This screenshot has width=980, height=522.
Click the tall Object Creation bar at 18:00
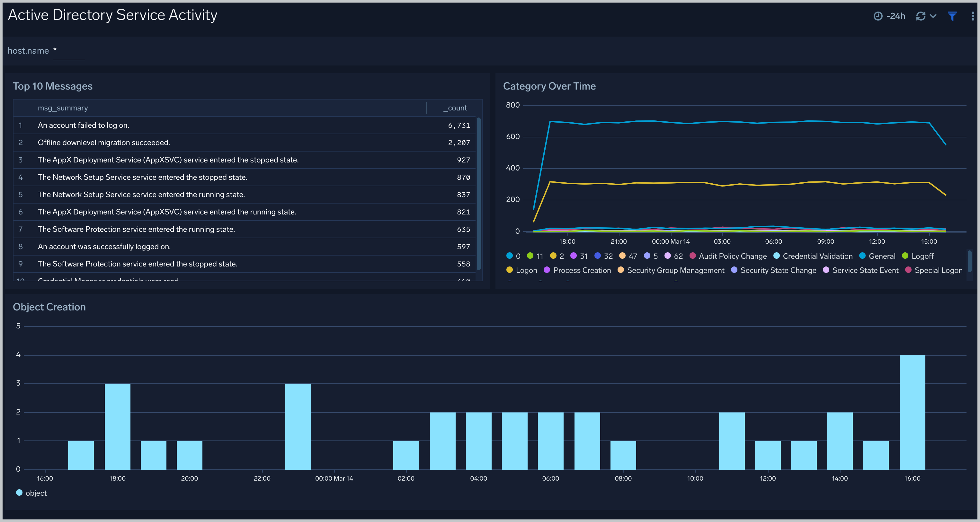(117, 427)
